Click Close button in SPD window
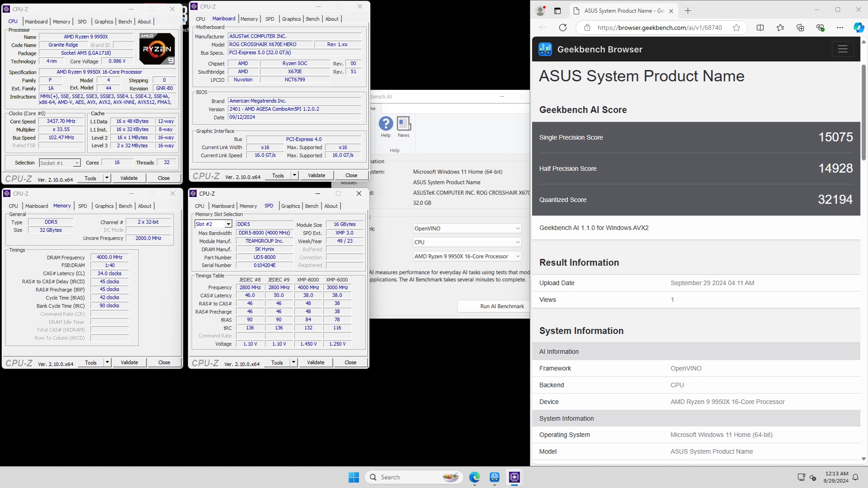Viewport: 868px width, 488px height. 350,362
